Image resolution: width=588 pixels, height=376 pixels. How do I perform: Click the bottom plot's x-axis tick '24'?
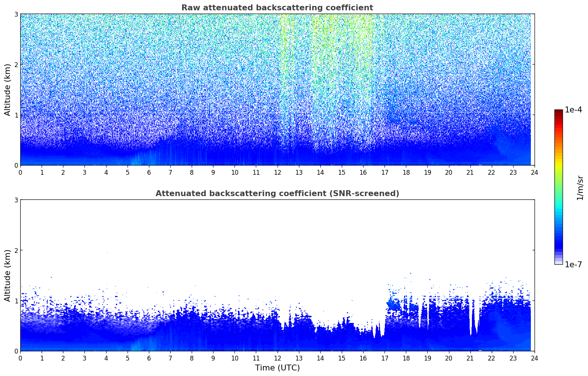click(x=535, y=358)
